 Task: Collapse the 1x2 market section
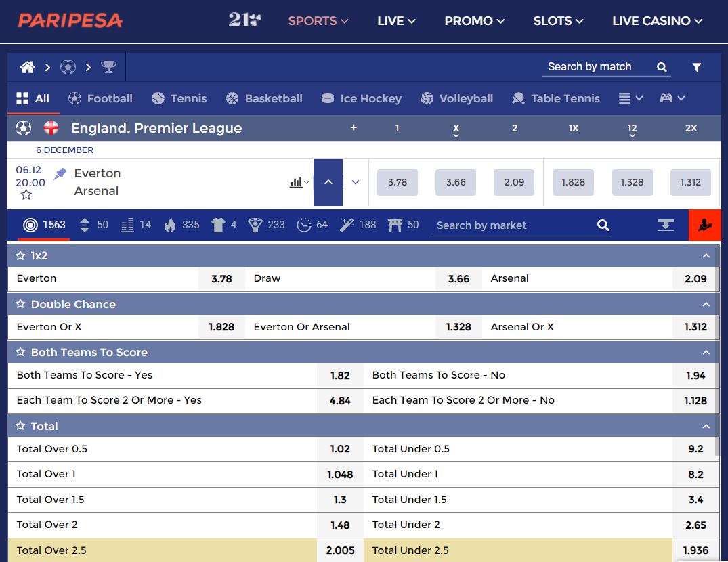(x=706, y=256)
